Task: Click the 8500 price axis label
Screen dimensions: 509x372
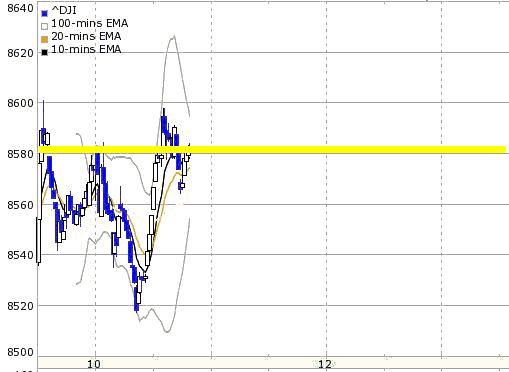Action: (21, 352)
